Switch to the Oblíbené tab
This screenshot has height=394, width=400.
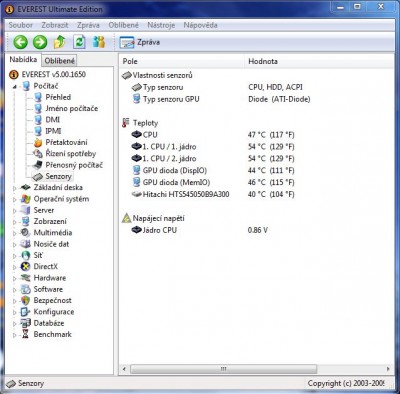click(x=60, y=61)
